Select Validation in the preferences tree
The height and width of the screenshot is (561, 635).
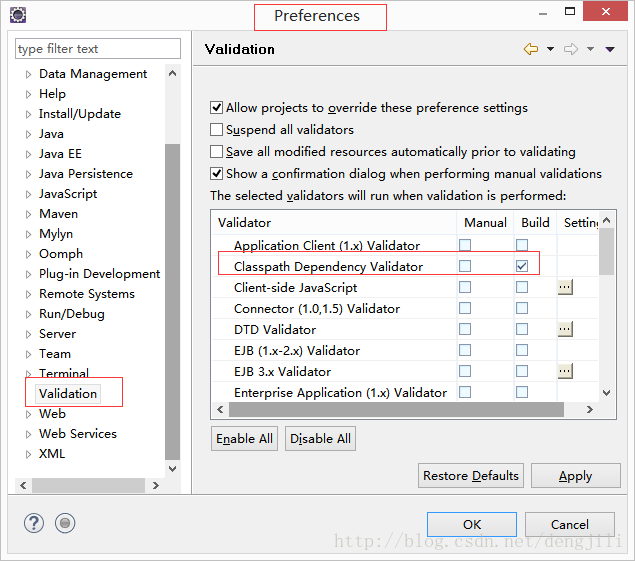click(x=68, y=394)
